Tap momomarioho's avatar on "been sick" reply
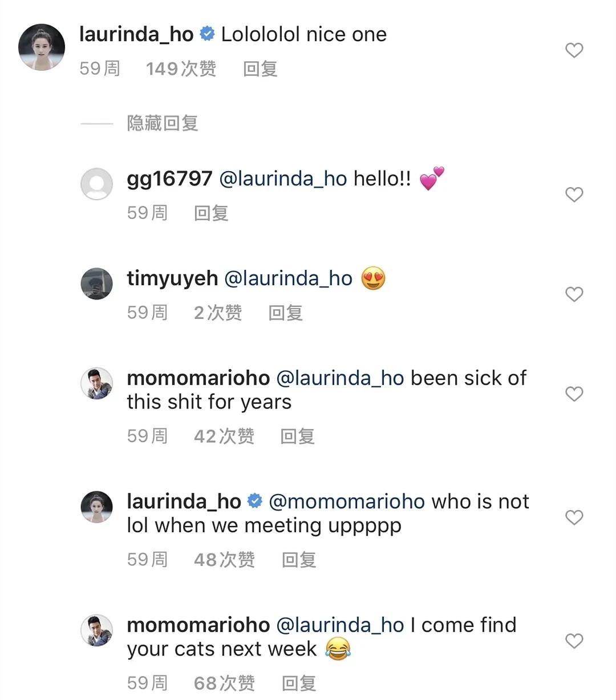 point(96,383)
